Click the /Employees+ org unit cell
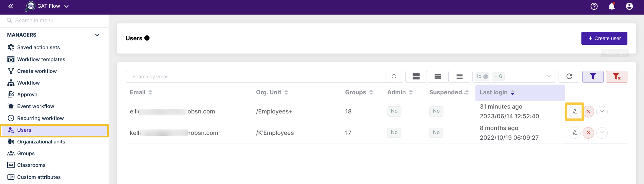 274,111
